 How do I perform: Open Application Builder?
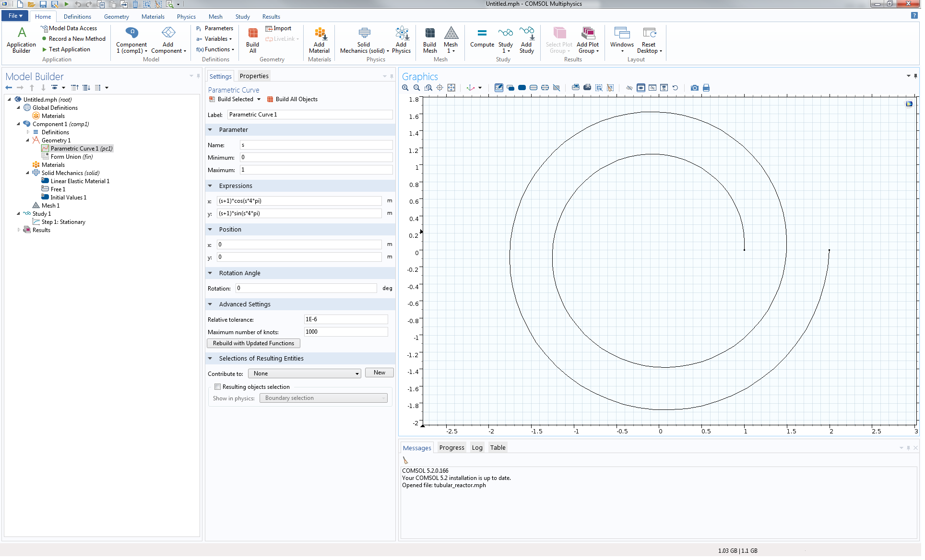coord(21,39)
